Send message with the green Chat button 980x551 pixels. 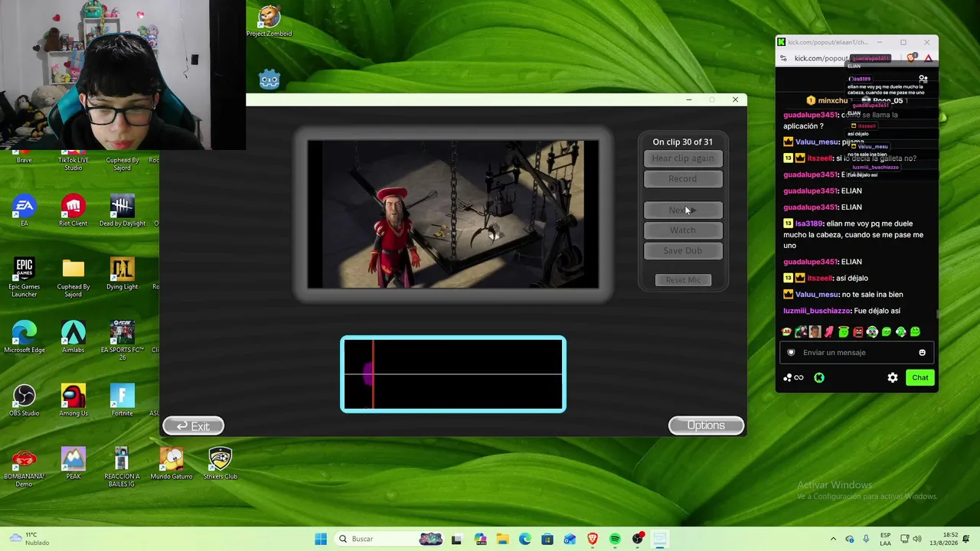point(920,378)
